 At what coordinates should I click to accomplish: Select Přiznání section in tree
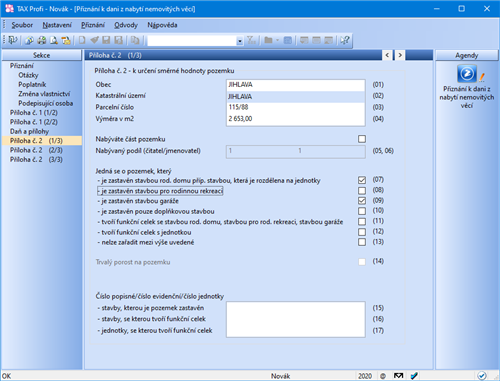(x=22, y=66)
